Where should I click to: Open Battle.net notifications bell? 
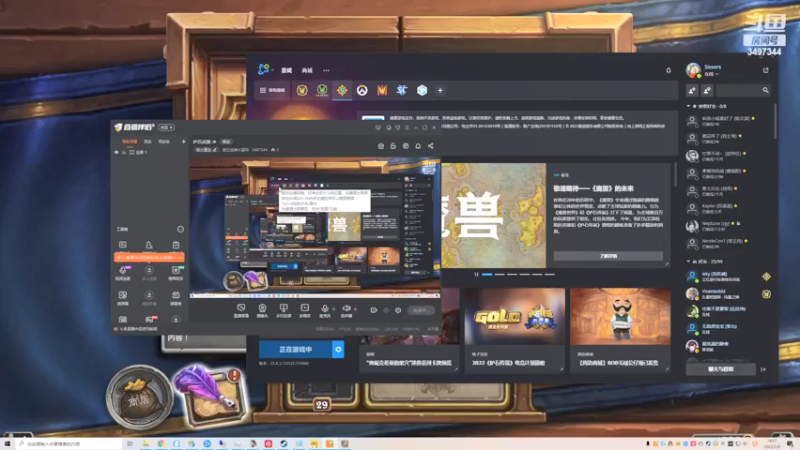tap(668, 70)
